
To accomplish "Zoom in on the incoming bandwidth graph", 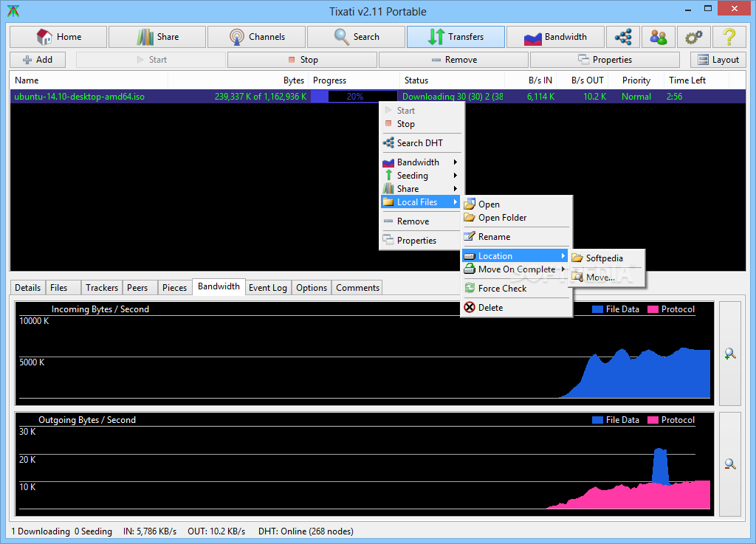I will (x=730, y=354).
